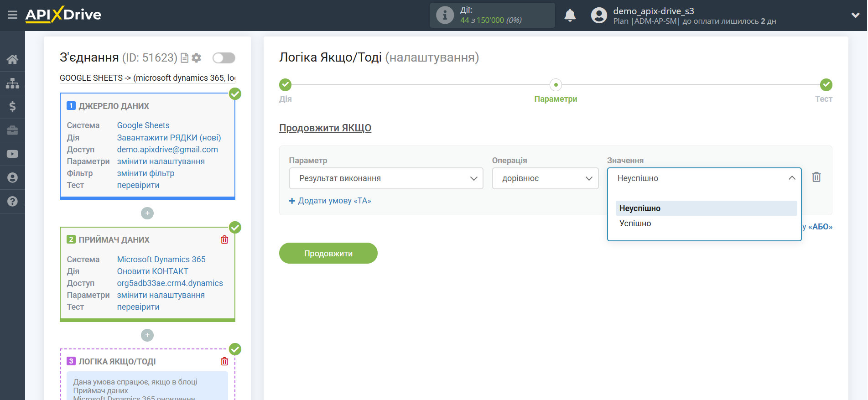Click змінити фільтр link

coord(146,173)
